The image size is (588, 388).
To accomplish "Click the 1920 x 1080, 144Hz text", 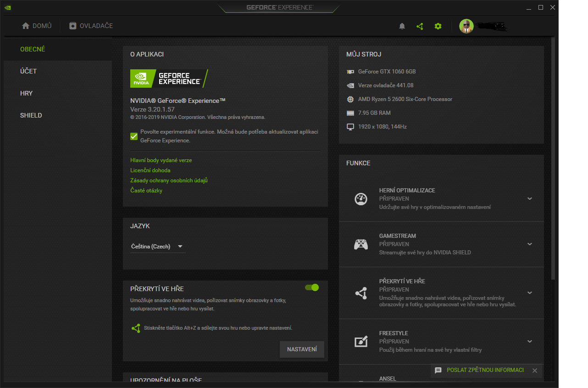I will (383, 127).
